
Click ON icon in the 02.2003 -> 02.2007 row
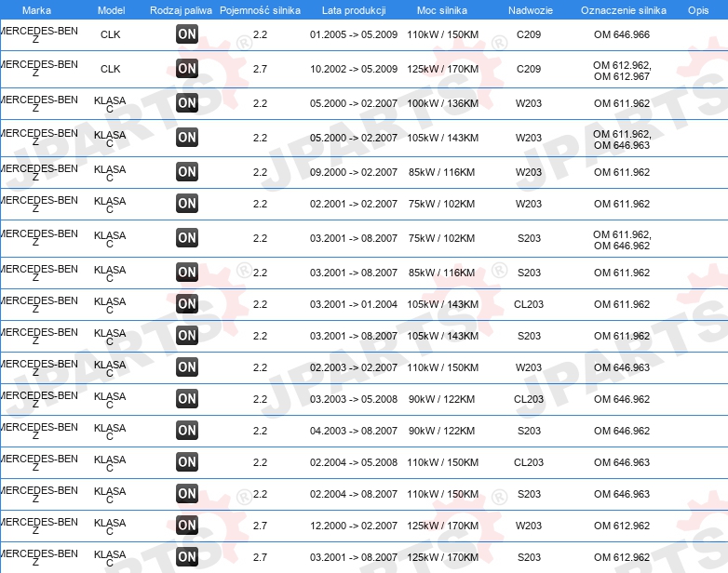click(x=187, y=366)
